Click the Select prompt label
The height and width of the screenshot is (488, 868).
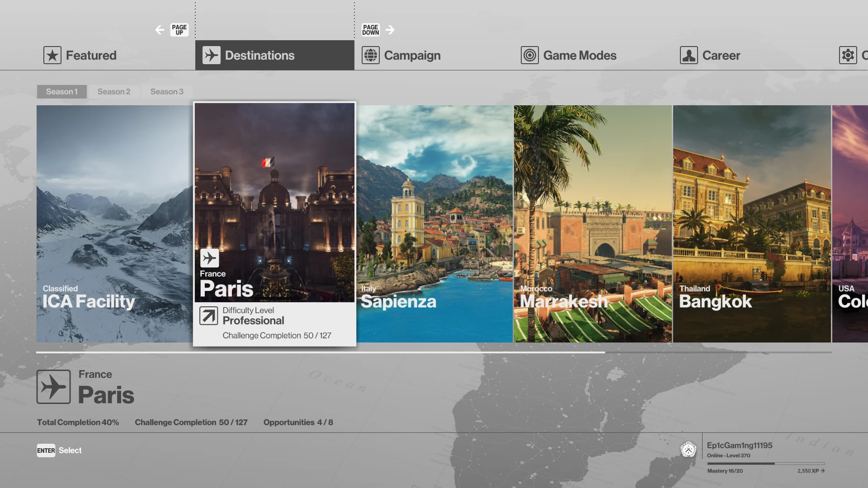click(x=70, y=450)
